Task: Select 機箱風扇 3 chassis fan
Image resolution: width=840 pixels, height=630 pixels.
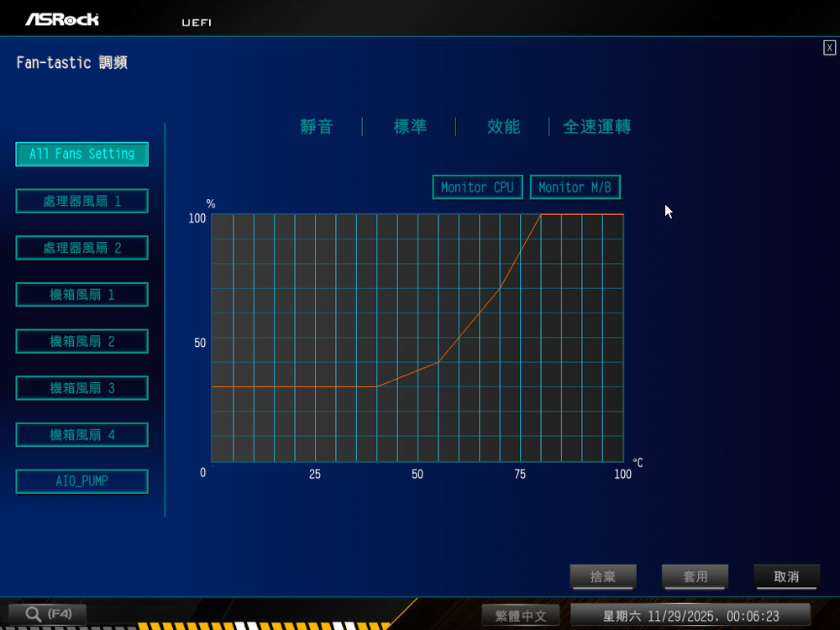Action: pos(82,388)
